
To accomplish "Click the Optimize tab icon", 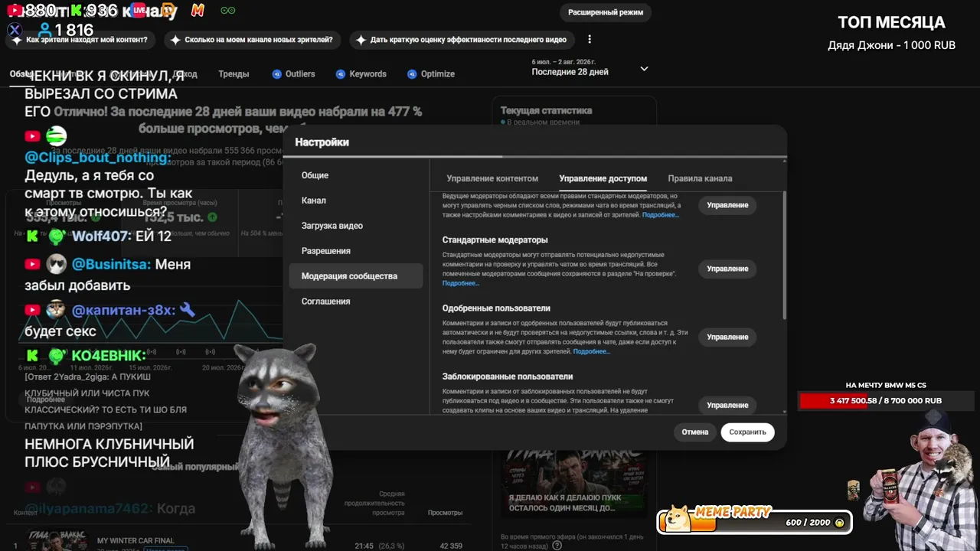I will point(412,74).
